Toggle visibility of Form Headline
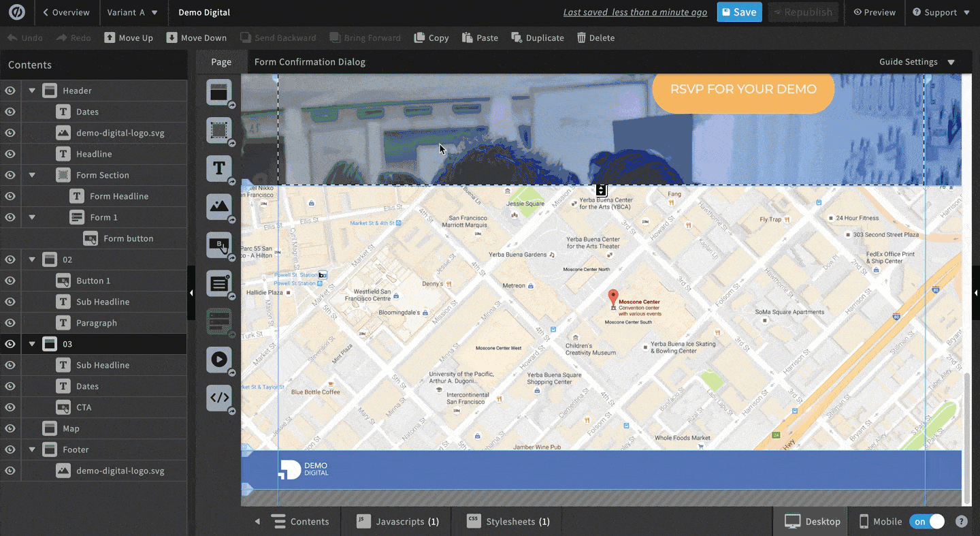This screenshot has height=536, width=980. tap(10, 196)
